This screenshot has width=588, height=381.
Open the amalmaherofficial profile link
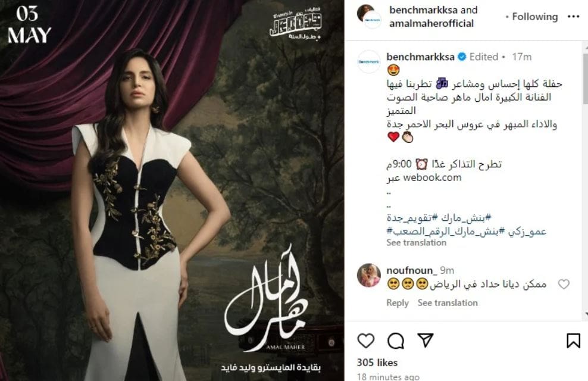click(x=431, y=23)
